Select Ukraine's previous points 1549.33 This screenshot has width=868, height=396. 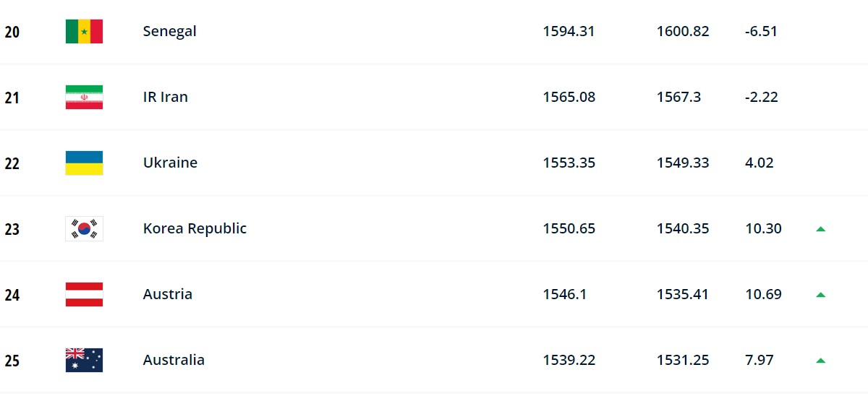(683, 163)
